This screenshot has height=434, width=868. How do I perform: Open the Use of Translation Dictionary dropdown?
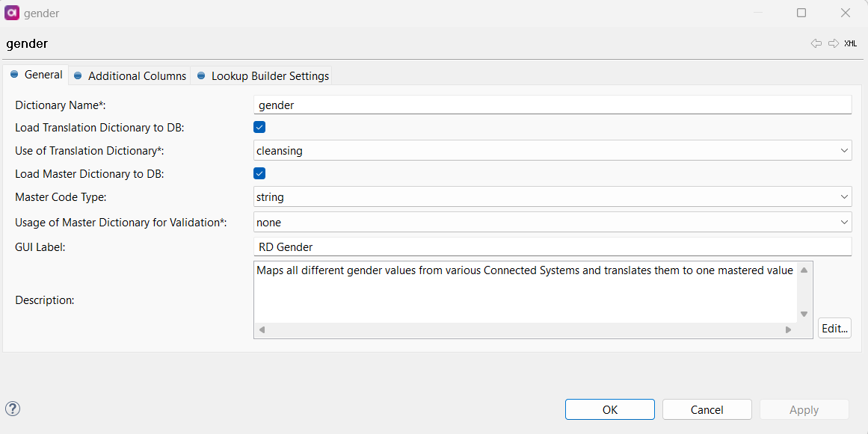844,150
